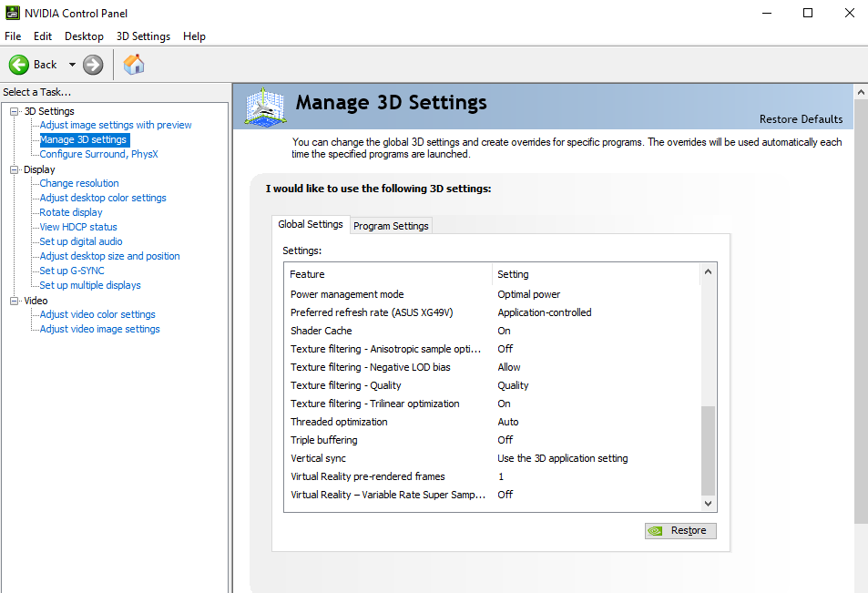Screen dimensions: 868x593
Task: Collapse the 3D Settings tree node
Action: click(15, 111)
